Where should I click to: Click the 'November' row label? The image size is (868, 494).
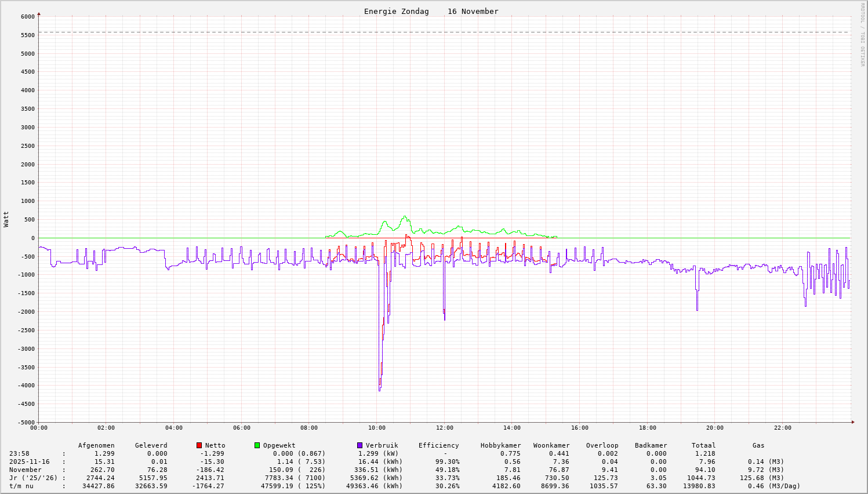[26, 470]
